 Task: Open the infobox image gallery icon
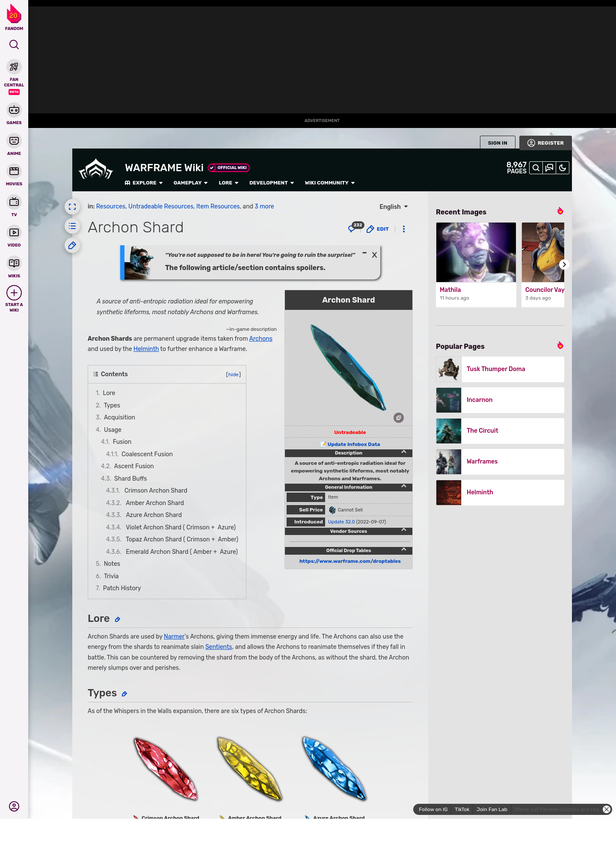399,418
